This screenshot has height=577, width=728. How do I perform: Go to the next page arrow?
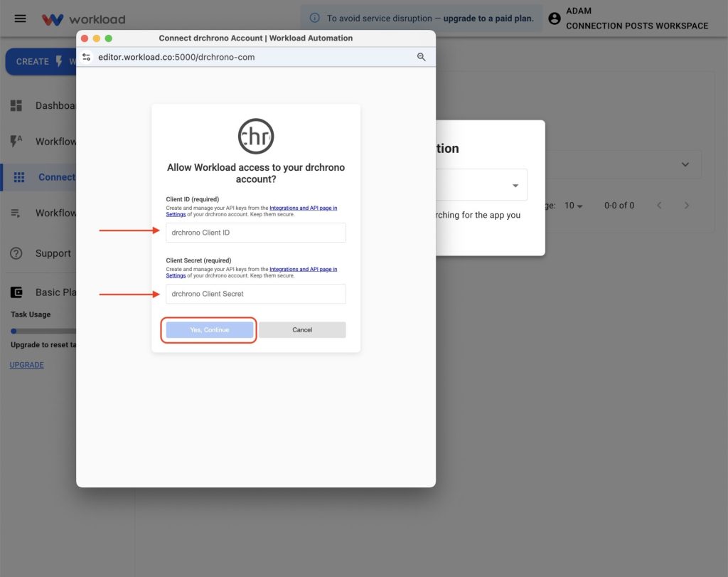pos(687,206)
